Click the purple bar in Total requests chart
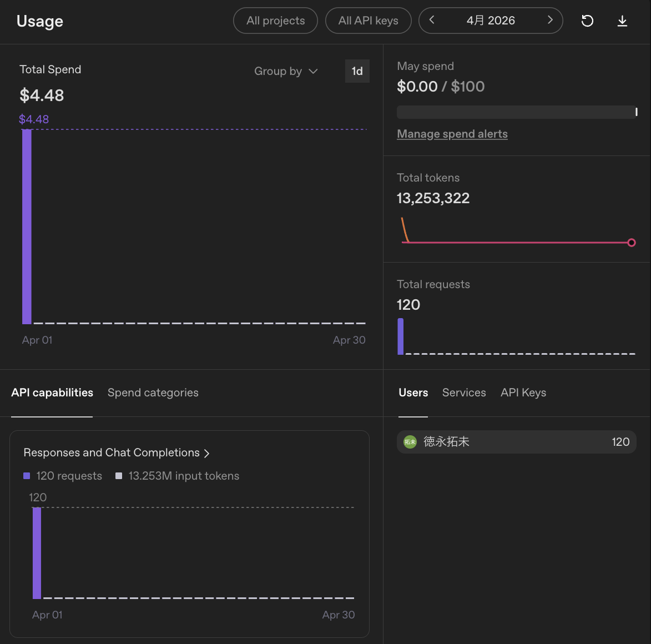651x644 pixels. pyautogui.click(x=401, y=336)
